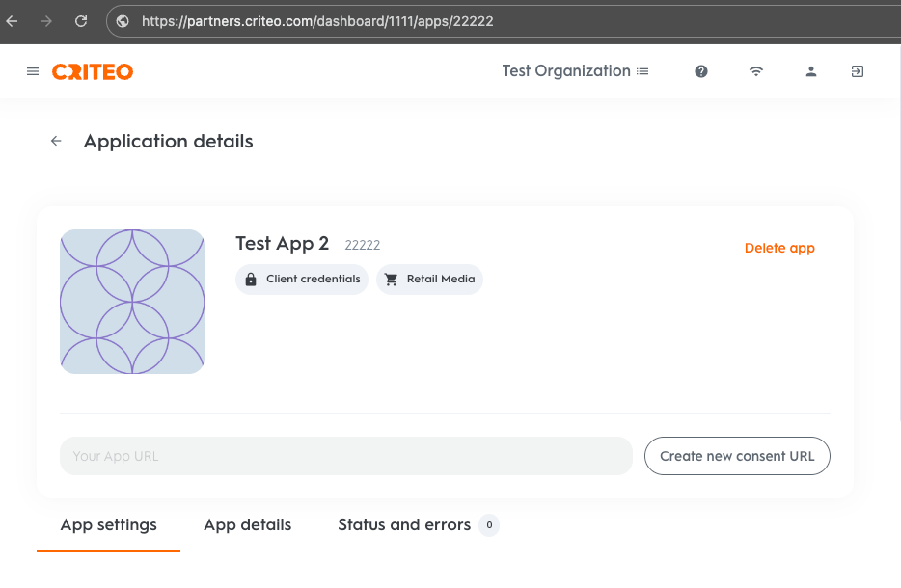
Task: Click the wifi status icon
Action: (x=756, y=71)
